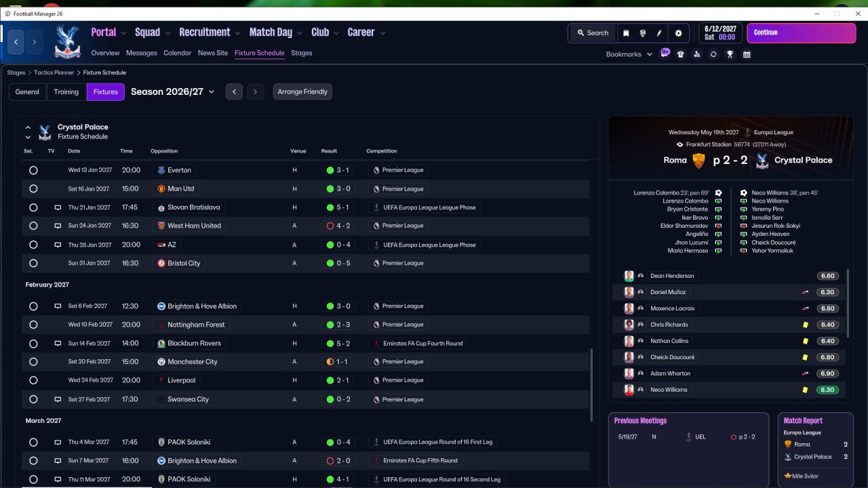Open the Messages sub-tab
868x488 pixels.
pos(142,53)
